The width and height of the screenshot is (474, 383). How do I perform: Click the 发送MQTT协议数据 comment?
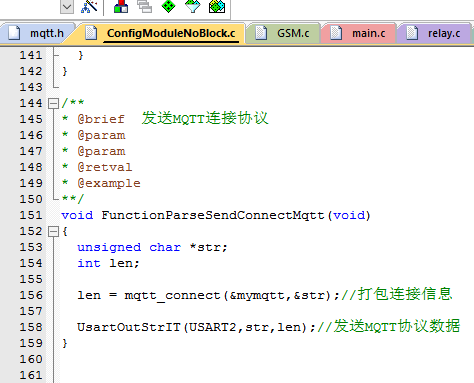[x=389, y=326]
